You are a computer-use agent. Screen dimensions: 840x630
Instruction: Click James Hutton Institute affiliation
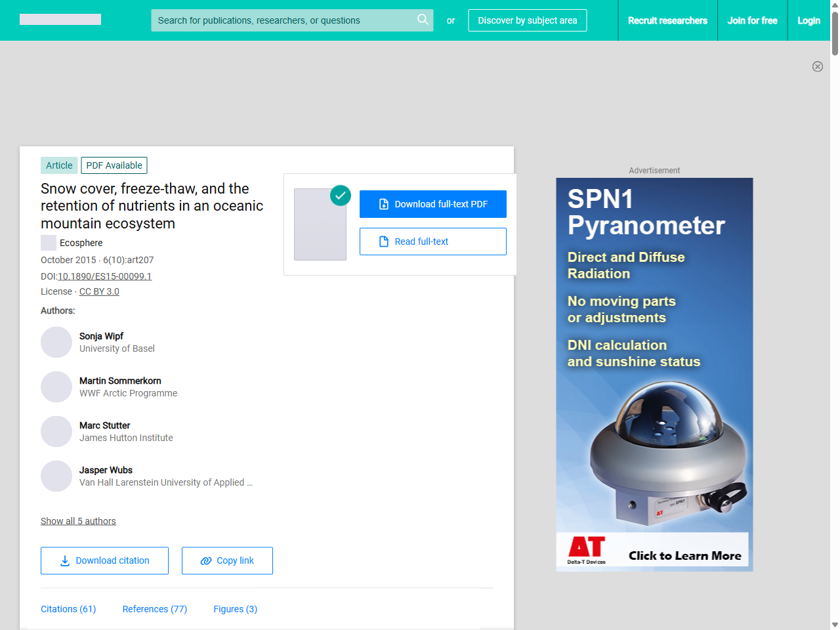(x=126, y=438)
